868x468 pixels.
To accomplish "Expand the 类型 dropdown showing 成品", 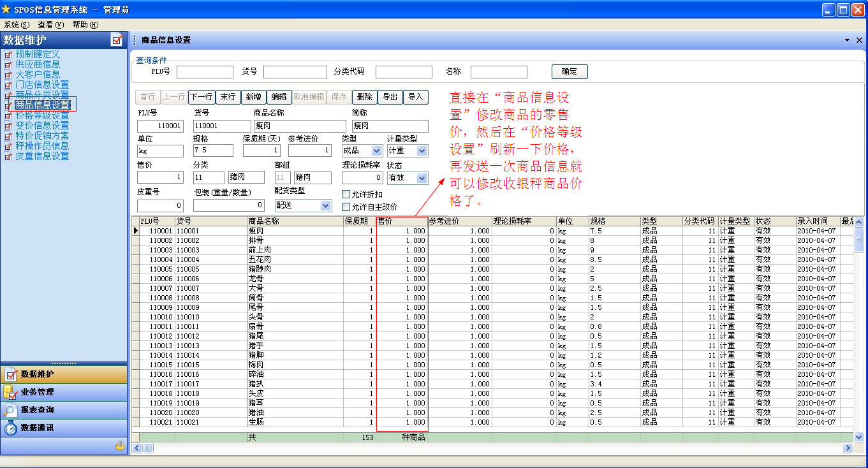I will point(376,151).
